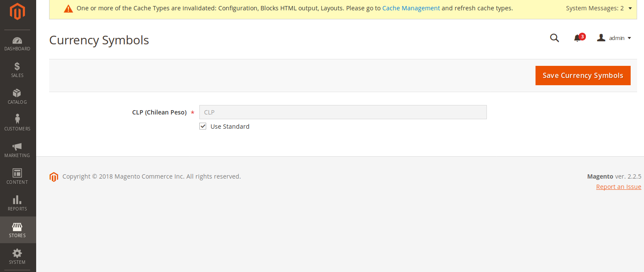Open the notifications bell icon
Viewport: 644px width, 272px height.
pos(578,38)
